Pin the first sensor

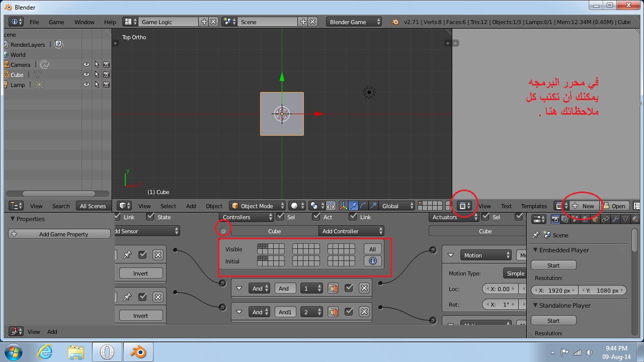tap(127, 255)
